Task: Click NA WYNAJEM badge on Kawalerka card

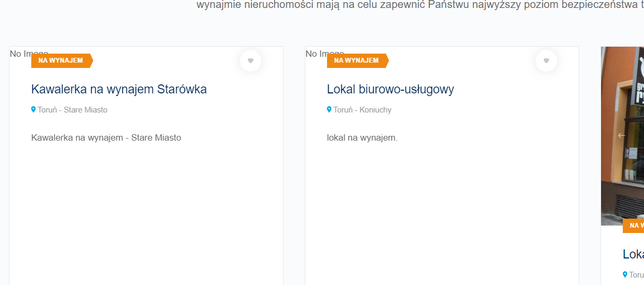Action: 61,61
